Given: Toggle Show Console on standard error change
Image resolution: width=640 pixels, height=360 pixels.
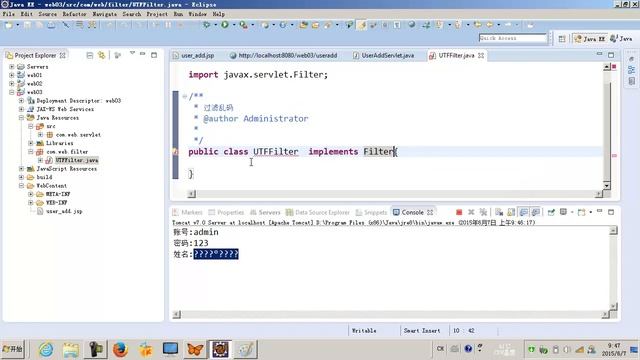Looking at the screenshot, I should [x=536, y=212].
